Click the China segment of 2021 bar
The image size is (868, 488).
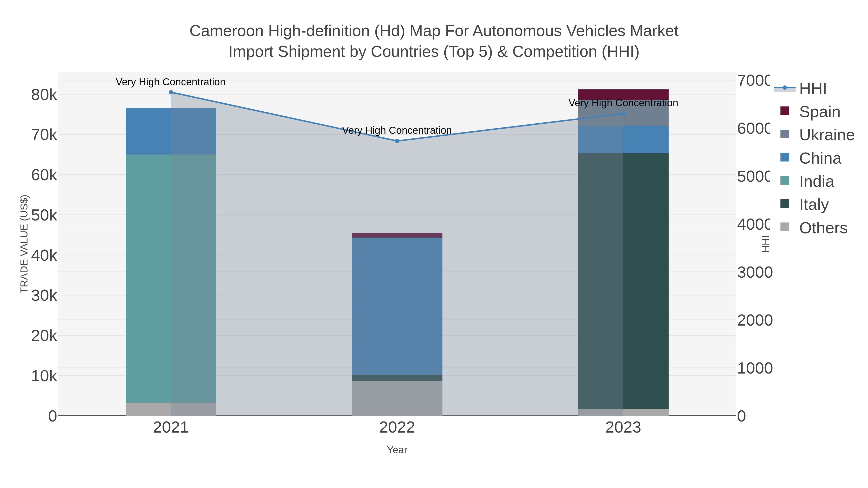[x=171, y=131]
